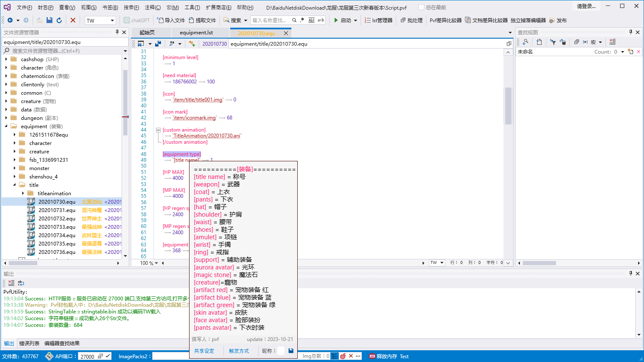The image size is (644, 362).
Task: Save the tooltip nickname with floppy icon
Action: tap(291, 351)
